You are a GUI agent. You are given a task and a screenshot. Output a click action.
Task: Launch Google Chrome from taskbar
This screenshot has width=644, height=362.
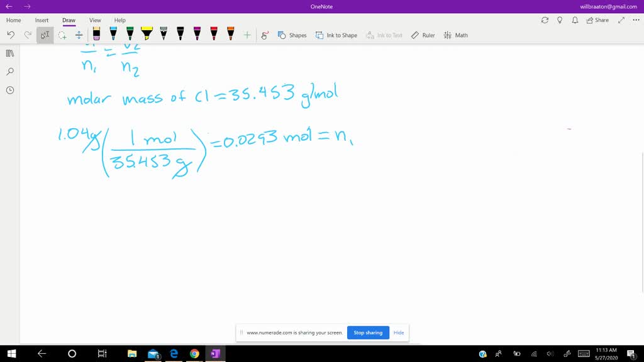(x=194, y=353)
